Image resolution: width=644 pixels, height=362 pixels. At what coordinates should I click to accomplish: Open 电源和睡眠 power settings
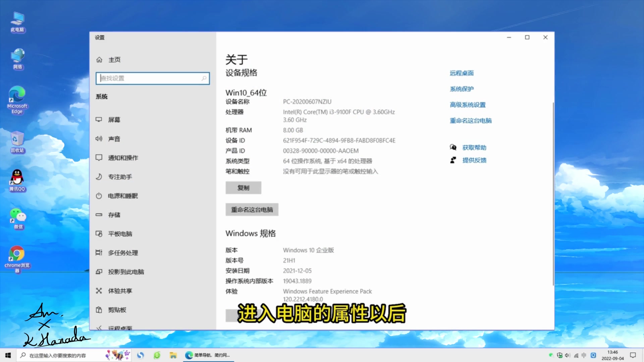click(x=123, y=196)
